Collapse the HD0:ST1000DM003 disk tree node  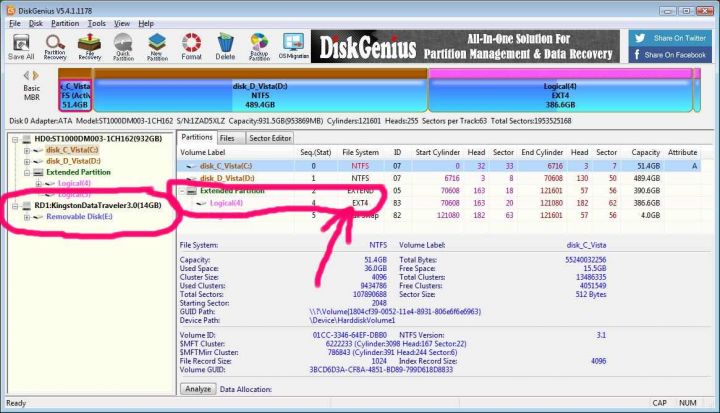point(15,139)
